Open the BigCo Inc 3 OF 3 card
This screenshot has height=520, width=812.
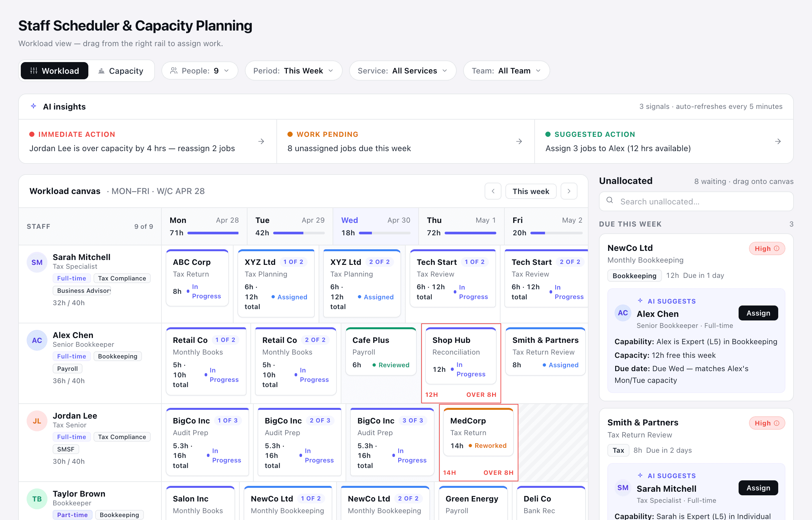coord(392,442)
